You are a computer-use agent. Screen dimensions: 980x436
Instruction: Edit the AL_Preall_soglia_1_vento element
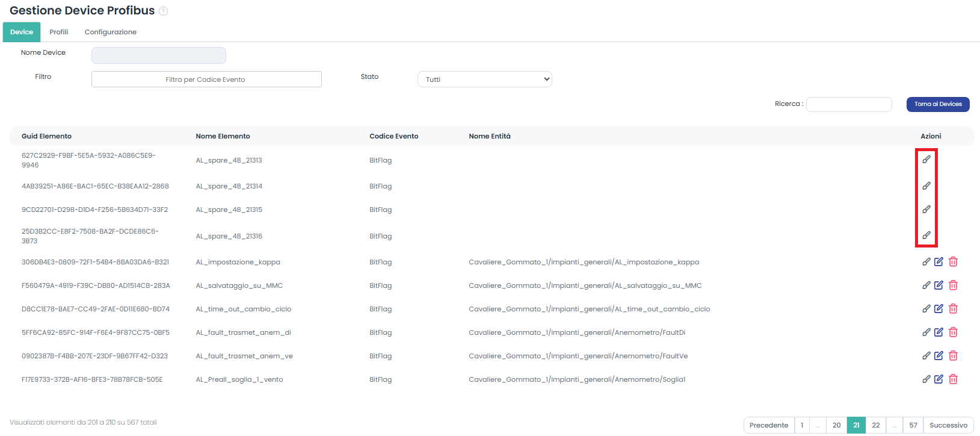point(938,379)
